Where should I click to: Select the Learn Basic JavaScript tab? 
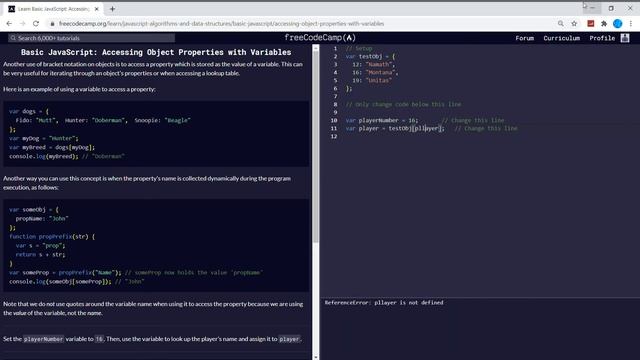[x=54, y=9]
